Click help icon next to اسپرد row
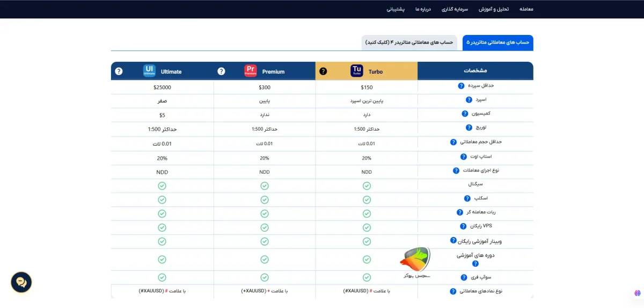 click(470, 99)
